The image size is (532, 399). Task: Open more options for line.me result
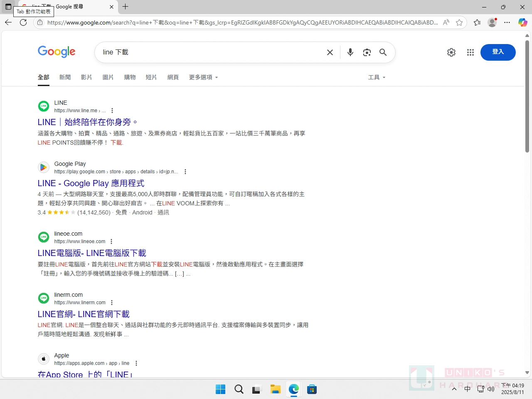click(x=112, y=111)
